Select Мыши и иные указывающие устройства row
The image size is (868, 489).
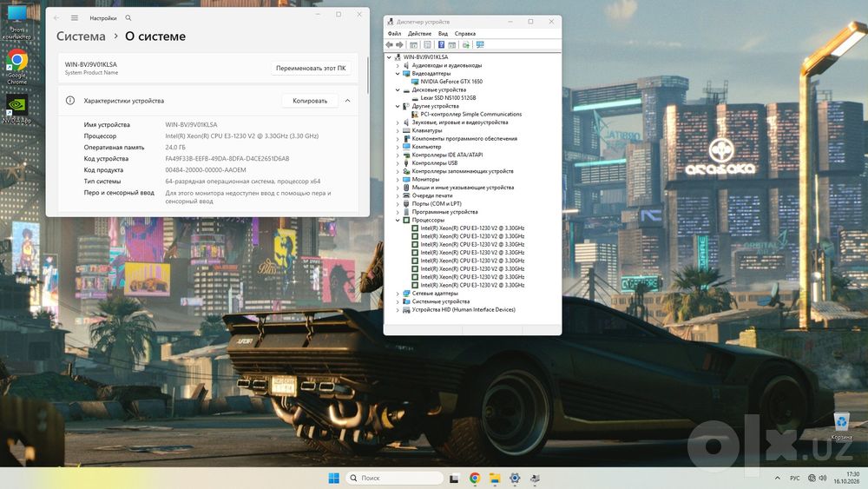click(458, 188)
